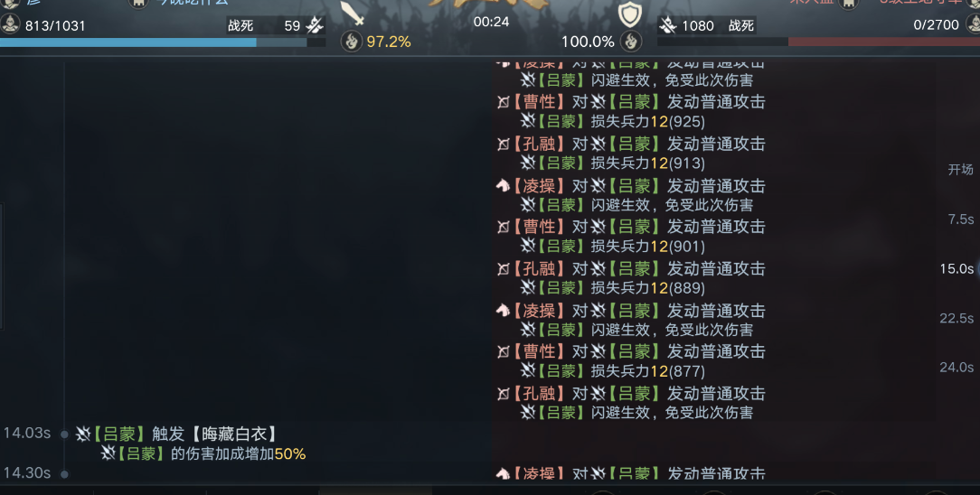This screenshot has height=495, width=980.
Task: Click the 00:24 battle timer
Action: 491,22
